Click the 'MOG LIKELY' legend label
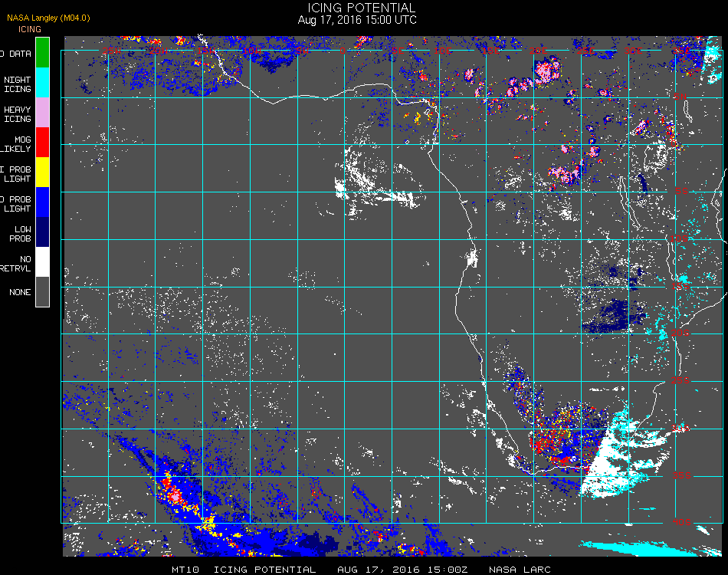 pyautogui.click(x=16, y=144)
